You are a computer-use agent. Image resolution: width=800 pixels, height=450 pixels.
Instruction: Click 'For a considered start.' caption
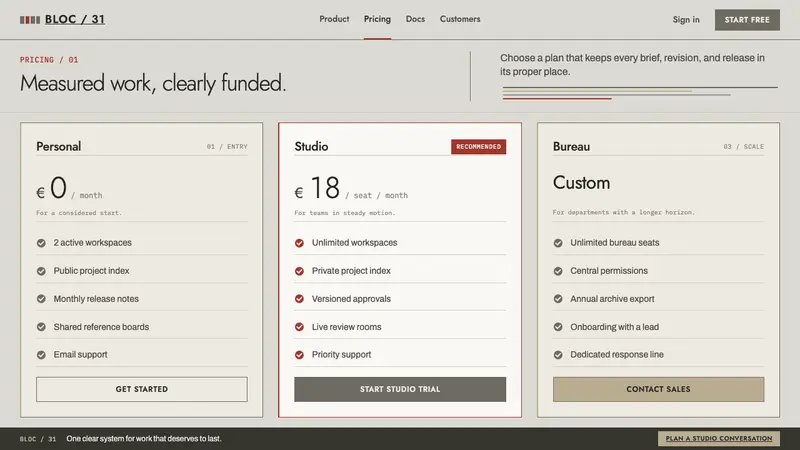click(79, 213)
